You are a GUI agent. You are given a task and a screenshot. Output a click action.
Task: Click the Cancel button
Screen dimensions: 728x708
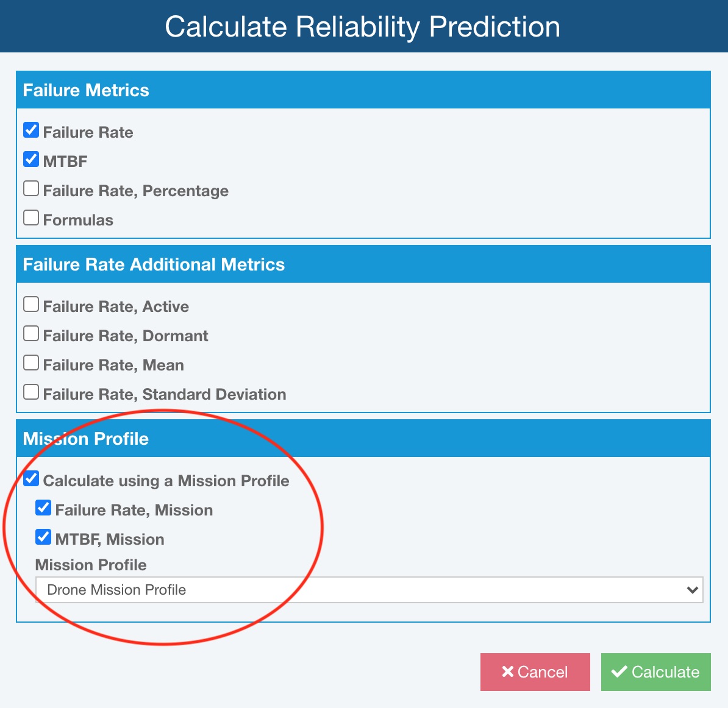coord(535,672)
